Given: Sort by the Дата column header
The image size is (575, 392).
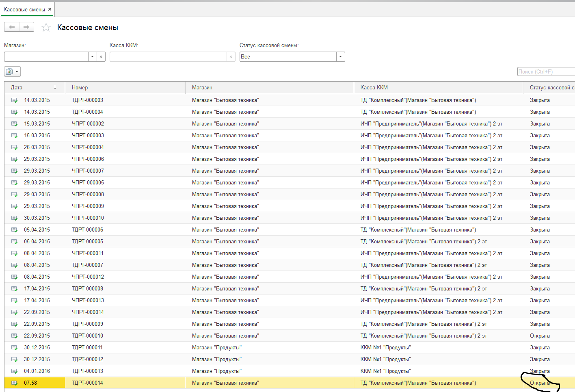Looking at the screenshot, I should coord(35,87).
